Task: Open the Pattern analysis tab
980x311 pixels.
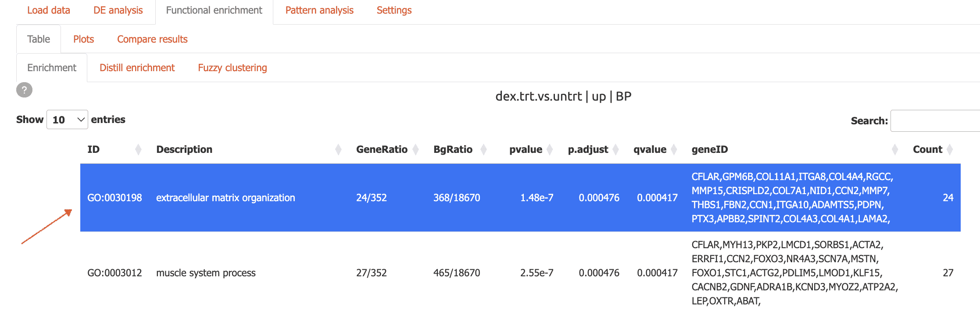Action: (x=319, y=11)
